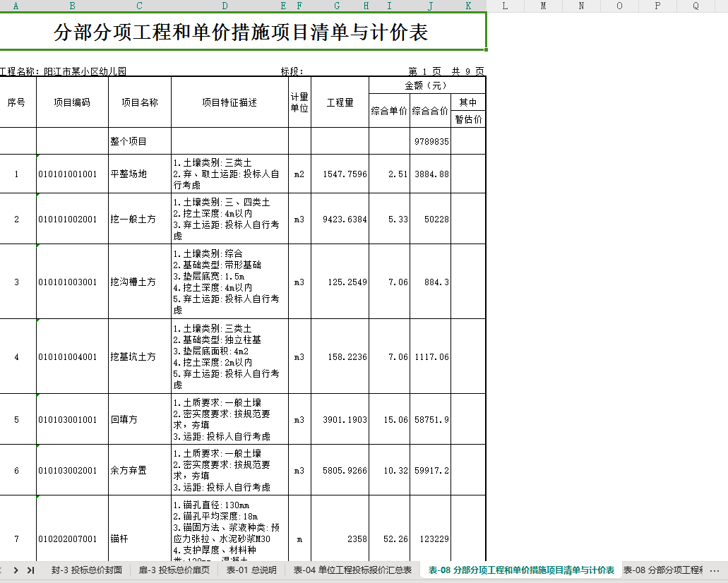This screenshot has width=728, height=583.
Task: Select the 工程量 header cell
Action: point(340,102)
